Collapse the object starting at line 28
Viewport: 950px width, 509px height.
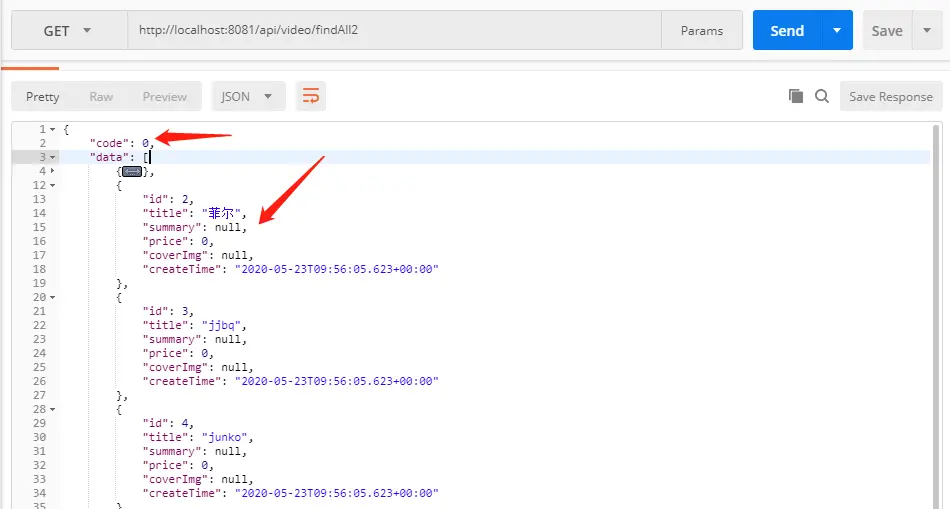tap(53, 409)
